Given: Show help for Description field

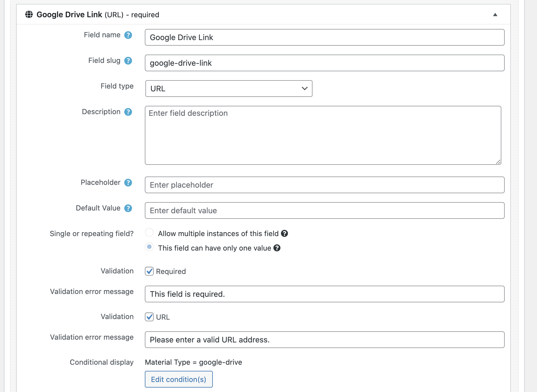Looking at the screenshot, I should coord(128,112).
